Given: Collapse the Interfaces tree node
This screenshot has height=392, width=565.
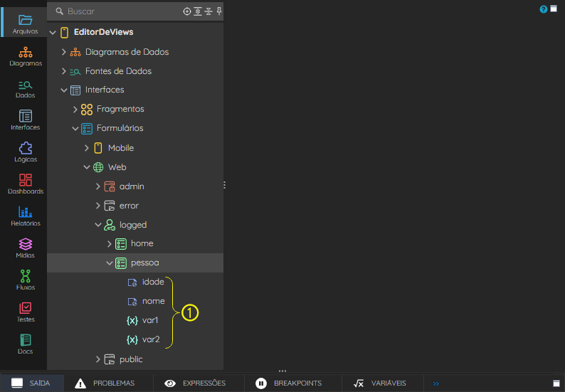Looking at the screenshot, I should (x=64, y=90).
